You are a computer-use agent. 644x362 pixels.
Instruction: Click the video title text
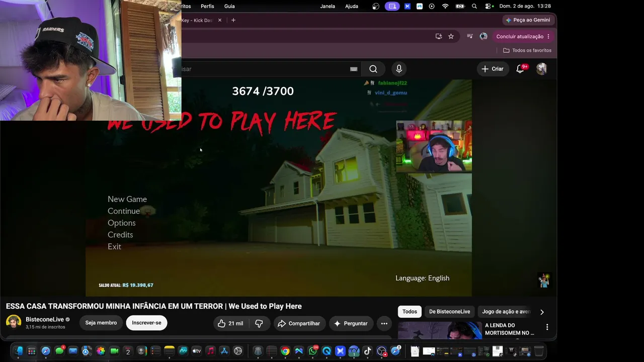point(154,306)
